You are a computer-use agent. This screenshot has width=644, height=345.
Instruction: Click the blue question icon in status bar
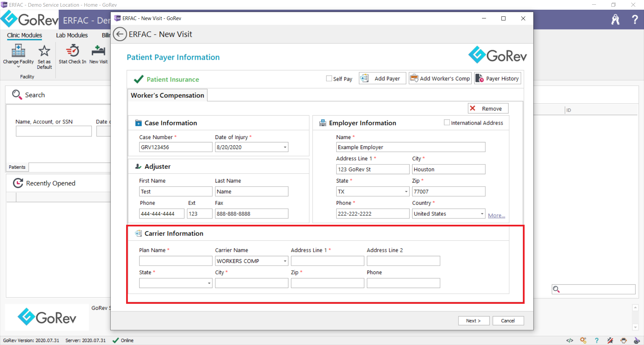pos(597,340)
